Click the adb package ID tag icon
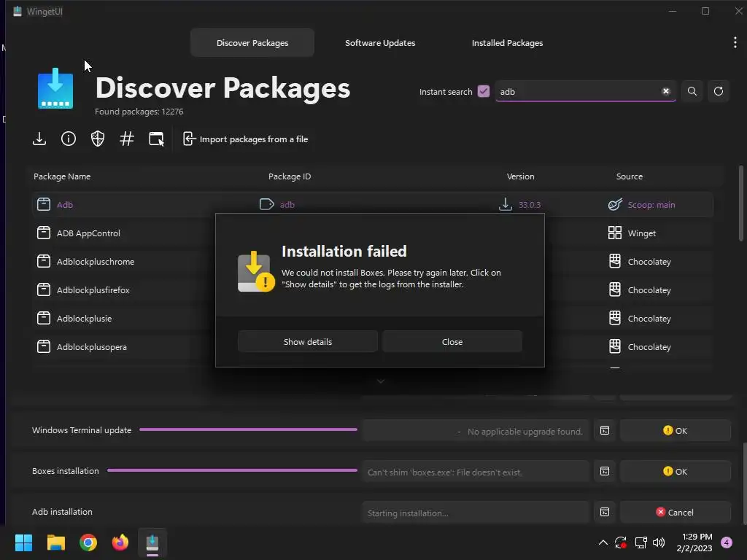This screenshot has width=747, height=560. (267, 204)
